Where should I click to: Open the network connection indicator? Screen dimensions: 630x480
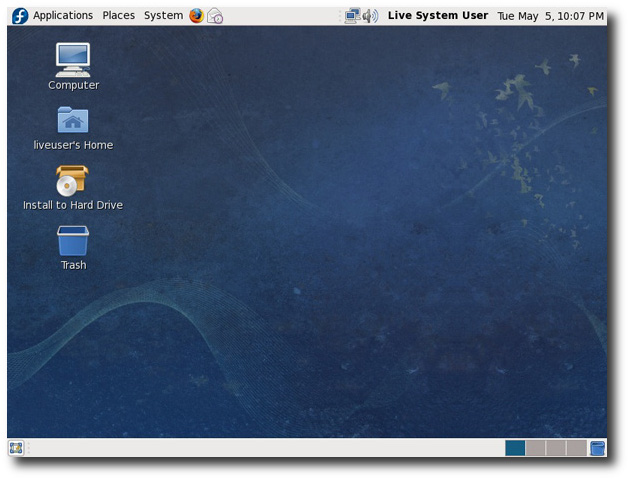pos(352,16)
